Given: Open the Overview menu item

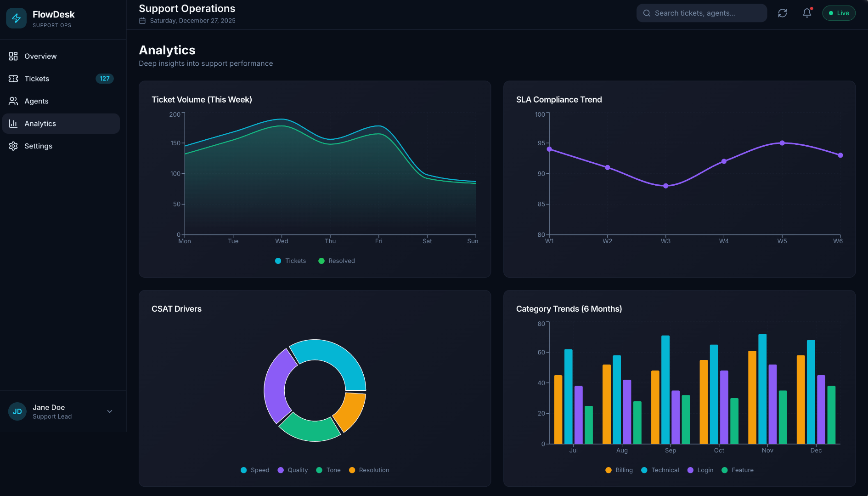Looking at the screenshot, I should point(61,56).
